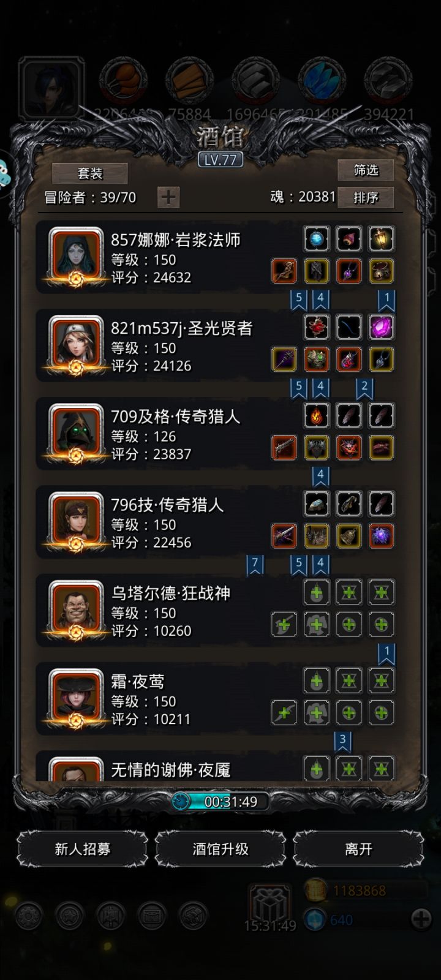Open the 821m537j·圣光贤者 hero portrait
The image size is (441, 980).
click(77, 345)
